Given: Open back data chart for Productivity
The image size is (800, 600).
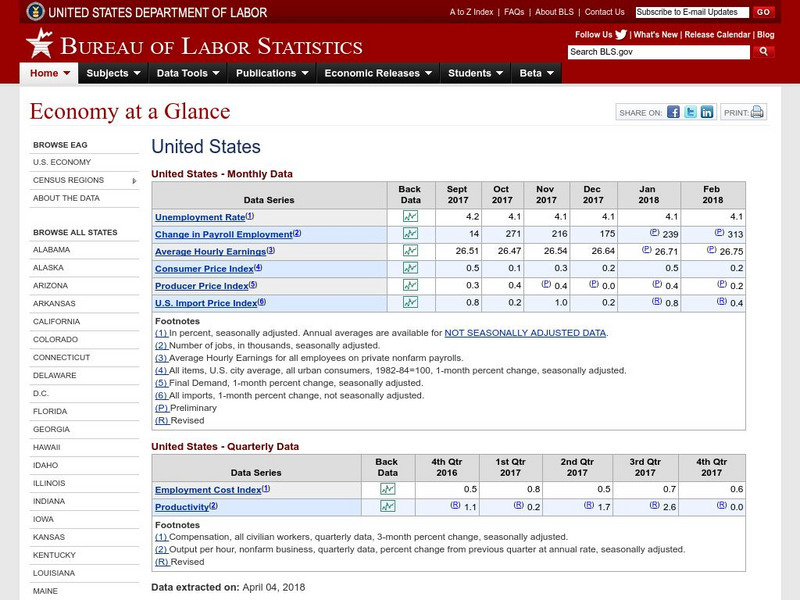Looking at the screenshot, I should tap(387, 507).
